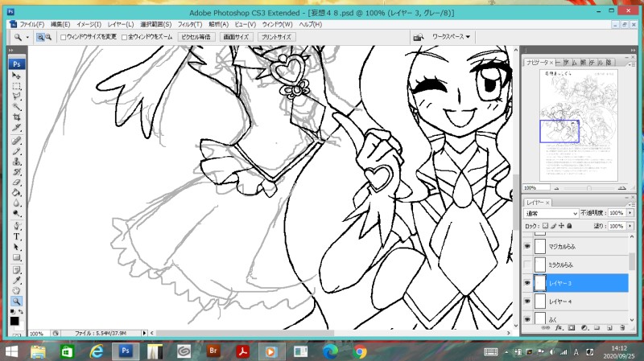
Task: Open the イメージ(I) menu
Action: tap(89, 25)
